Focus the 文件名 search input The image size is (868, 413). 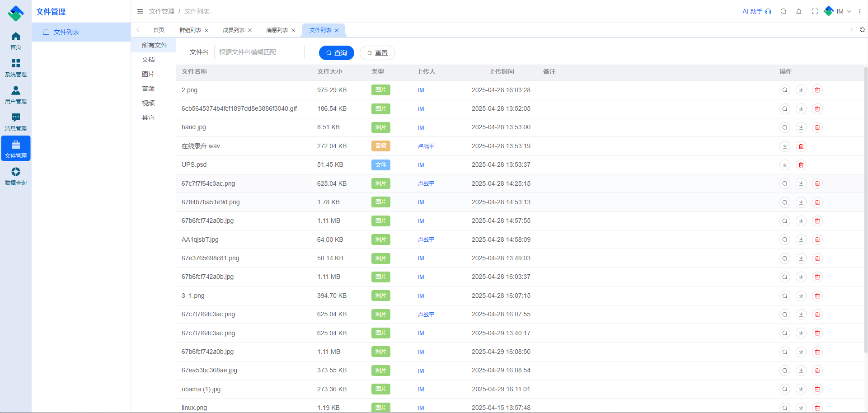point(259,52)
